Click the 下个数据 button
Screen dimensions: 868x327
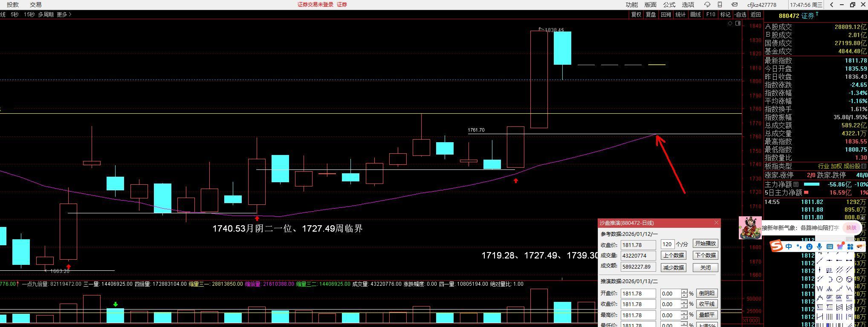[x=706, y=255]
